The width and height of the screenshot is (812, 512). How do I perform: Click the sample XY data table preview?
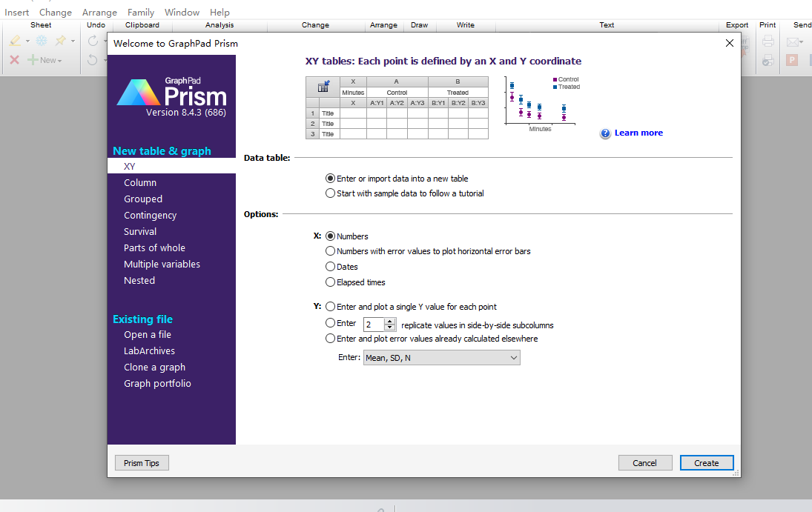[397, 107]
